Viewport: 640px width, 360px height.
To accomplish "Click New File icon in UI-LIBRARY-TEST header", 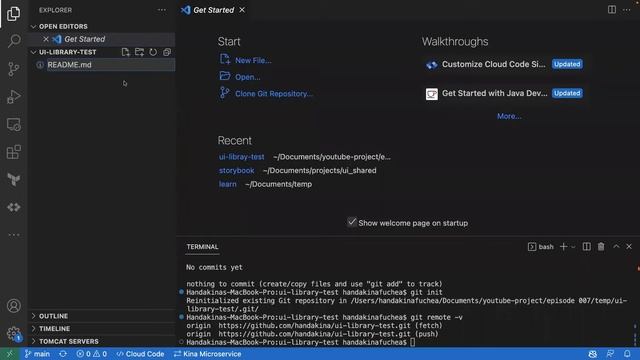I will (x=126, y=52).
